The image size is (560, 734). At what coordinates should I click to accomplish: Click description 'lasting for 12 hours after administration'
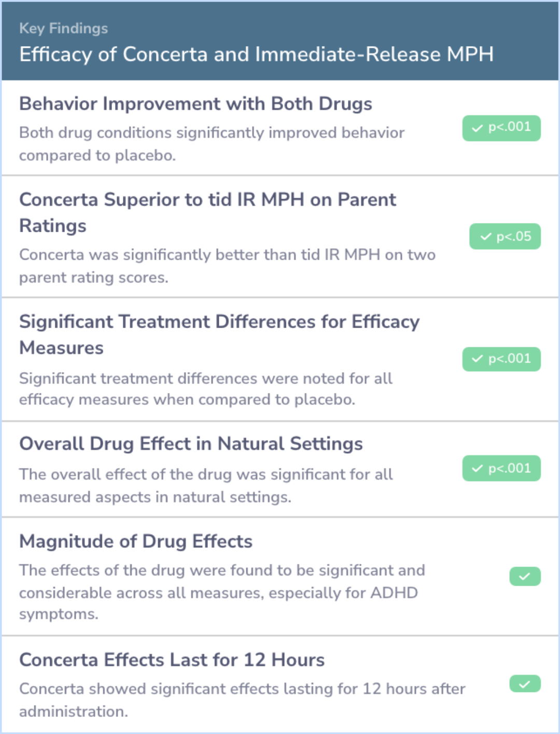[x=242, y=700]
